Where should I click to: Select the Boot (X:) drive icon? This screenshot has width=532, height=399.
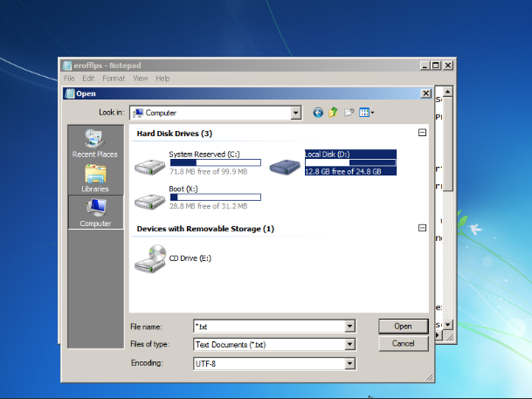click(149, 202)
